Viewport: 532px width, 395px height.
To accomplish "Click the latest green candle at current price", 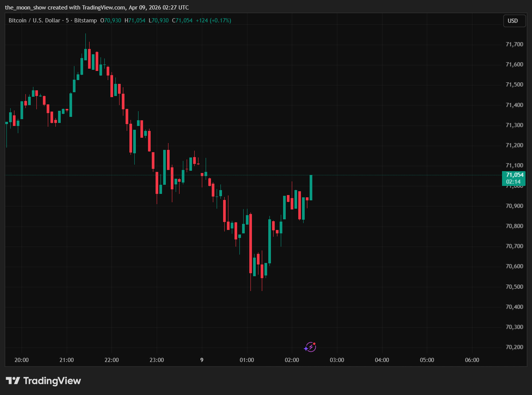I will coord(311,188).
